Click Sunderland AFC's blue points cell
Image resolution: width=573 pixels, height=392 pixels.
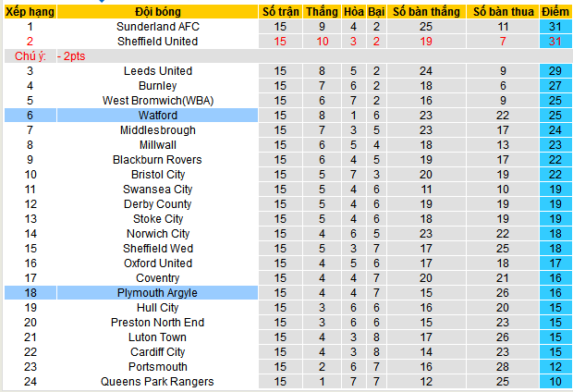(x=555, y=27)
